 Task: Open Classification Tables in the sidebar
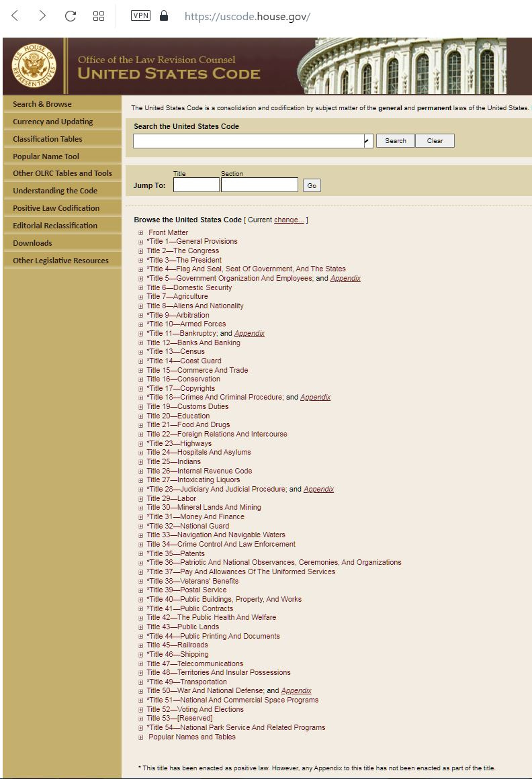tap(62, 138)
